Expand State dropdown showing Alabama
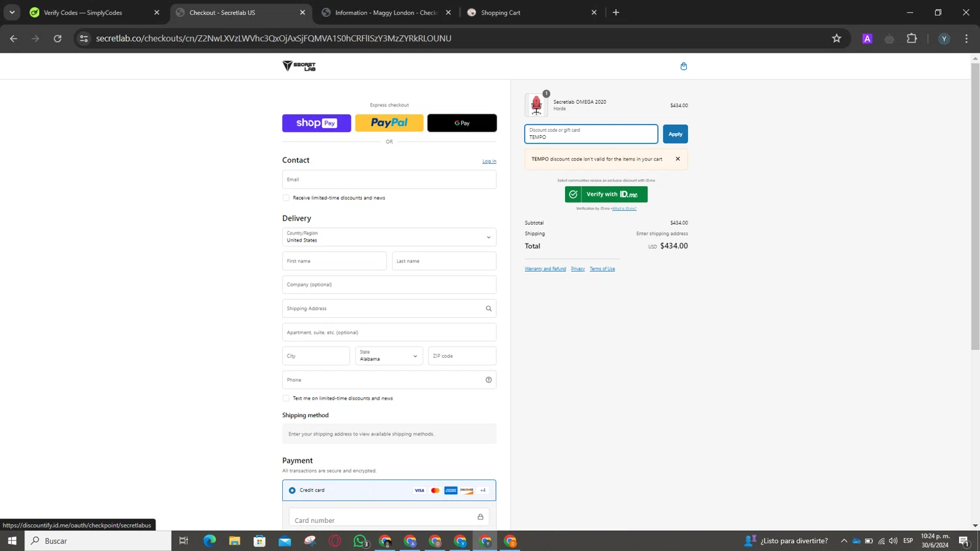The height and width of the screenshot is (551, 980). tap(389, 356)
